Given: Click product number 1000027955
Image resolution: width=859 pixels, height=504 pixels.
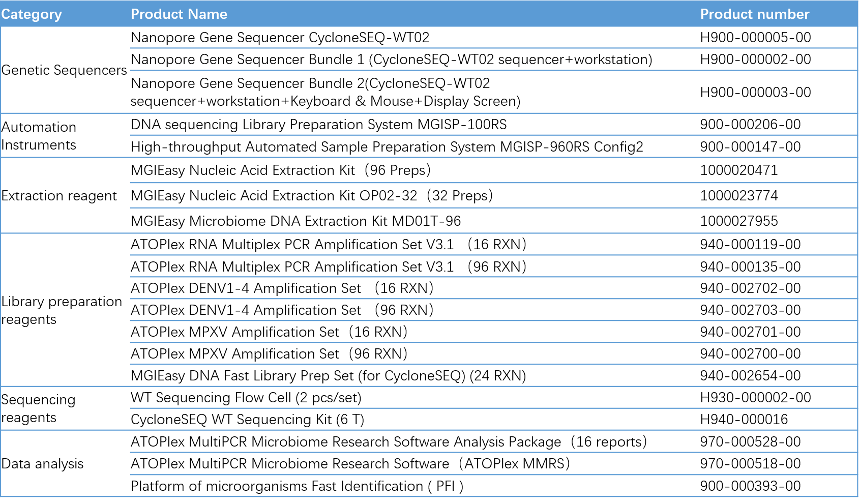Looking at the screenshot, I should [x=739, y=221].
